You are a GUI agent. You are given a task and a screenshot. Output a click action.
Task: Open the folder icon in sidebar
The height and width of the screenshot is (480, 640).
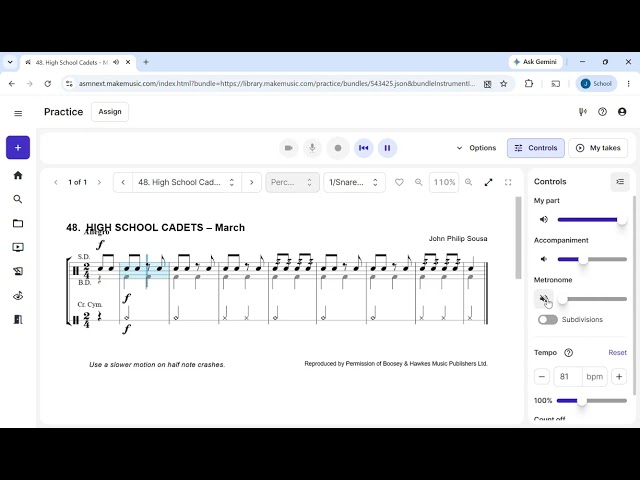(x=18, y=223)
